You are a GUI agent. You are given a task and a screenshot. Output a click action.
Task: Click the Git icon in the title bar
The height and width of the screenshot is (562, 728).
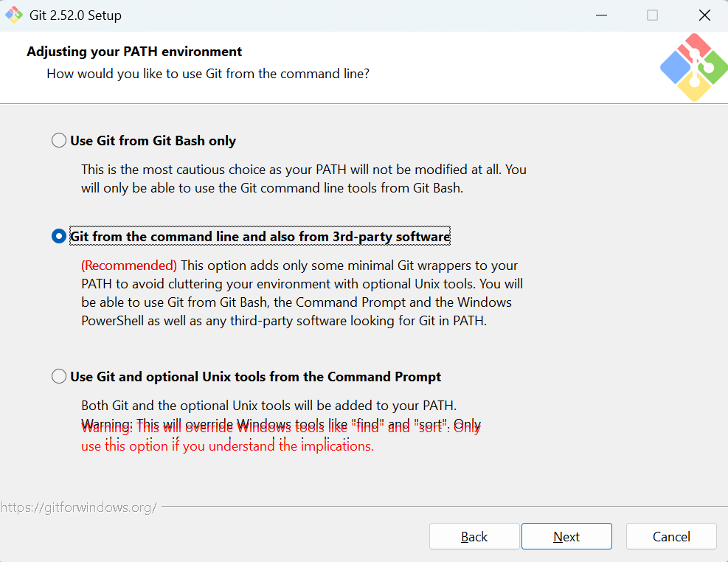(13, 15)
